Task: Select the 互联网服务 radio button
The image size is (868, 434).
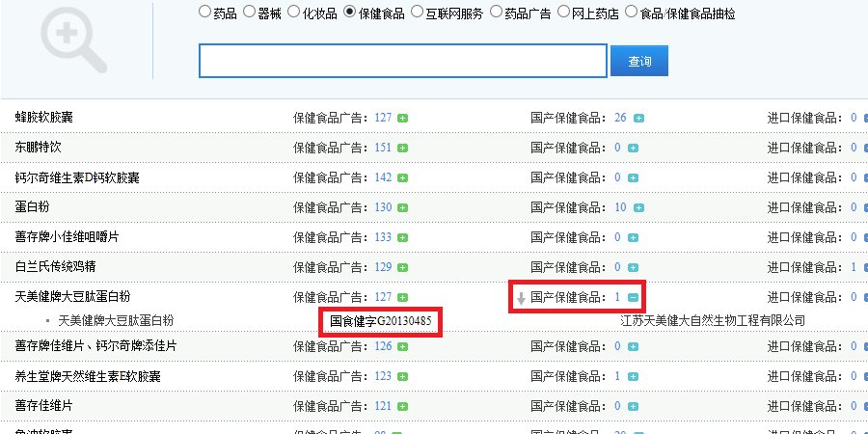Action: point(417,13)
